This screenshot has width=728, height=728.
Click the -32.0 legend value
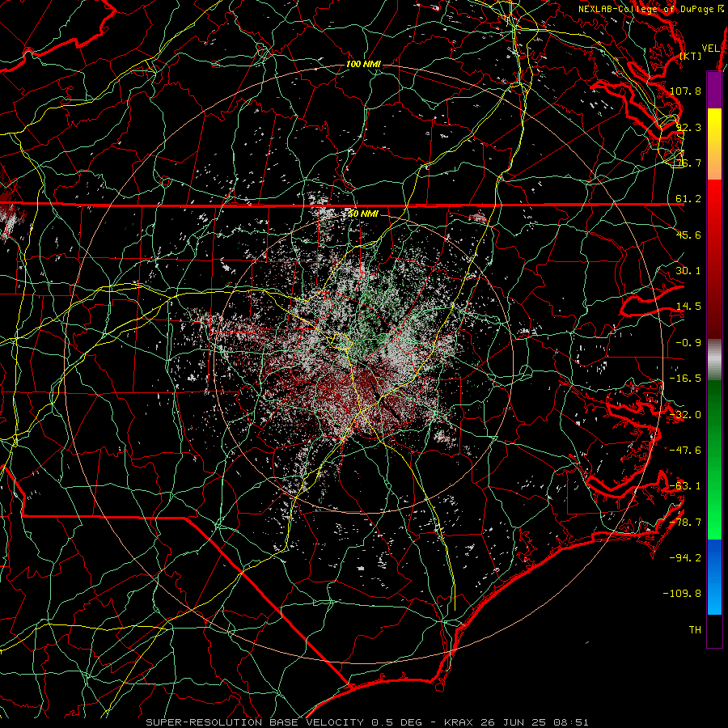click(x=685, y=415)
